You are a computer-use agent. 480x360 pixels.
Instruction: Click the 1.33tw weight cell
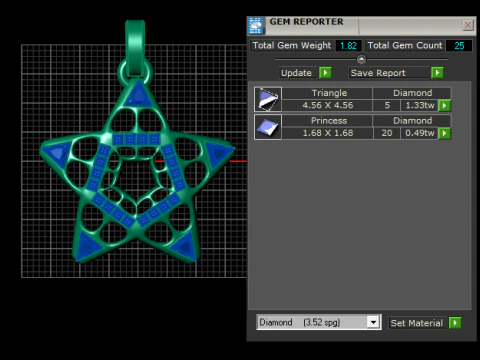tap(420, 105)
